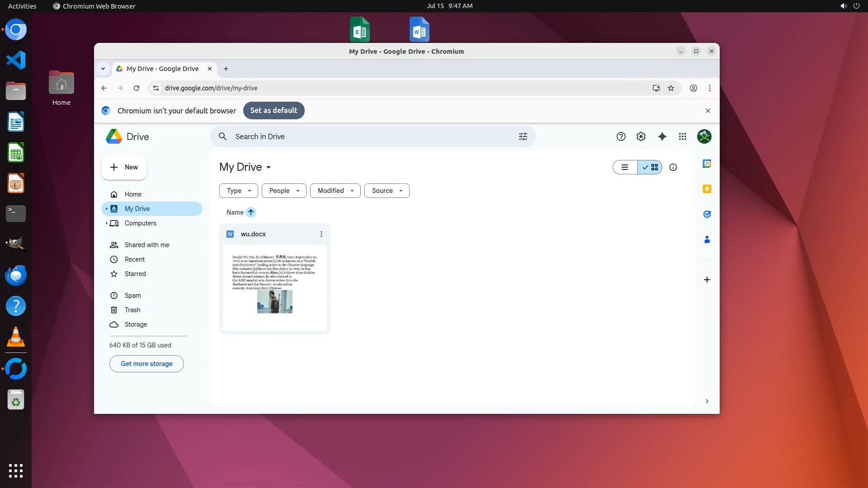This screenshot has height=488, width=868.
Task: Open Drive settings gear icon
Action: click(x=641, y=136)
